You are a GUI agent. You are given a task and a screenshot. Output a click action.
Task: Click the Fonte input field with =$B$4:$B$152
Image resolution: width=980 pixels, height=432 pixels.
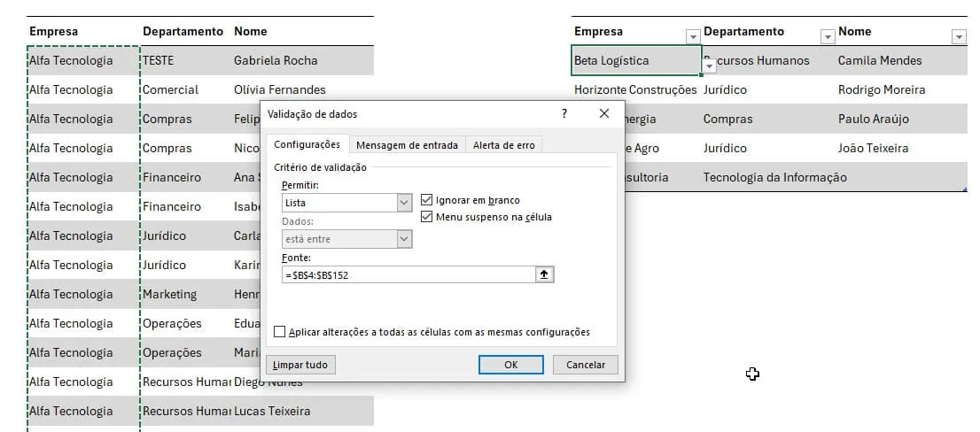tap(408, 274)
